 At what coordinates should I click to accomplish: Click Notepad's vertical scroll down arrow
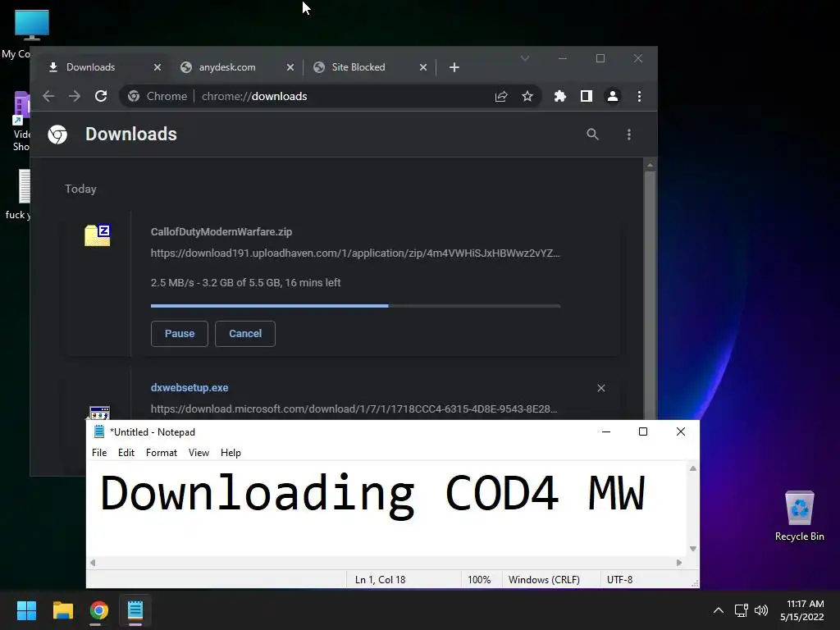692,549
